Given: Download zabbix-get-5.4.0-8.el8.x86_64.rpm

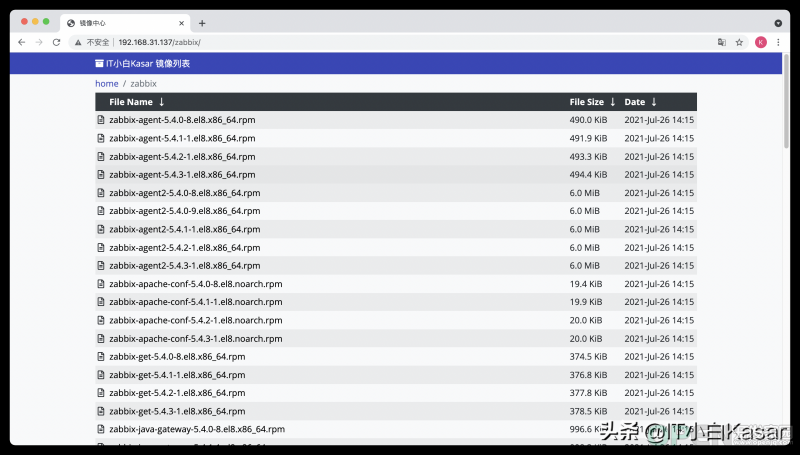Looking at the screenshot, I should [x=177, y=357].
